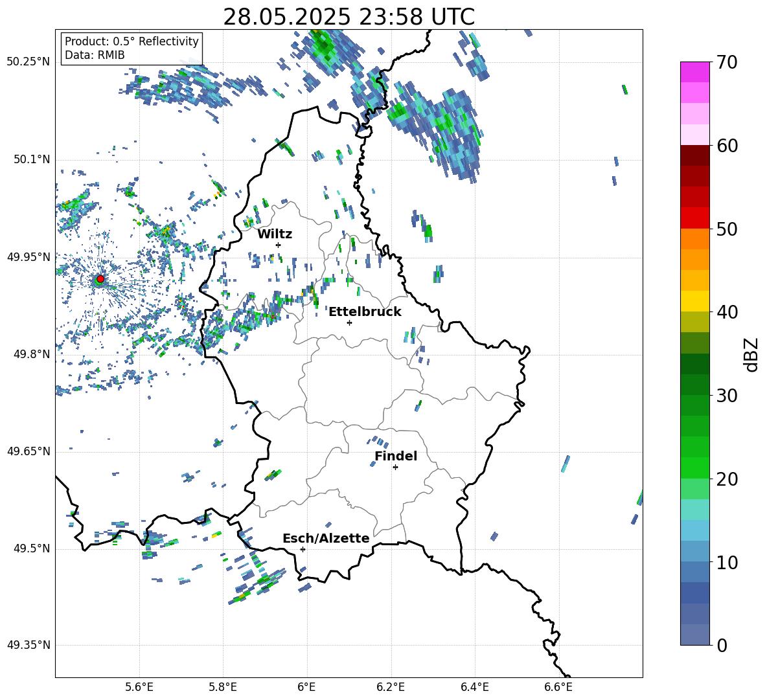Click the 49.5°N latitude label
Screen dimensions: 767x700
[x=32, y=548]
